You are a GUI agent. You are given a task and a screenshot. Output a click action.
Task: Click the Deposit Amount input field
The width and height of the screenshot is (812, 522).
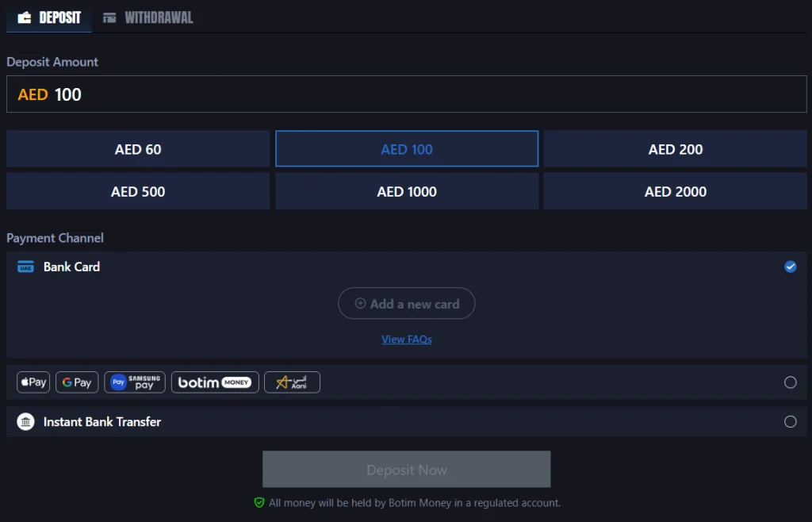tap(407, 94)
